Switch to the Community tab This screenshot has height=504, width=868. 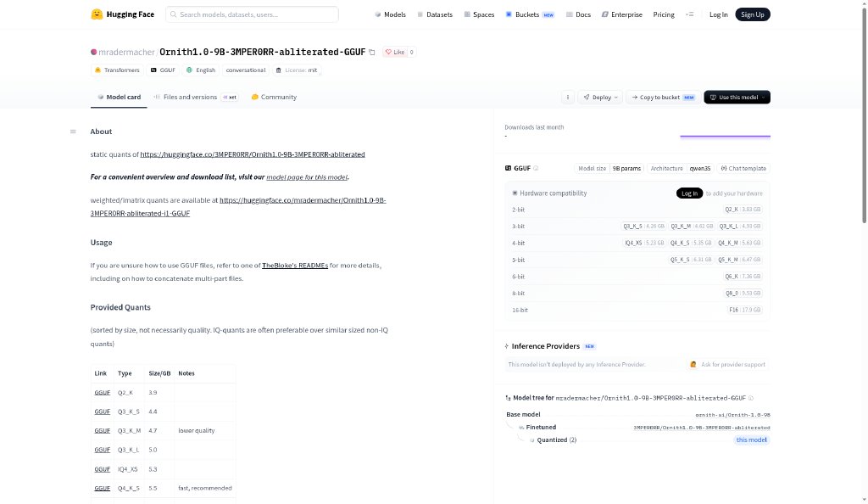click(274, 97)
